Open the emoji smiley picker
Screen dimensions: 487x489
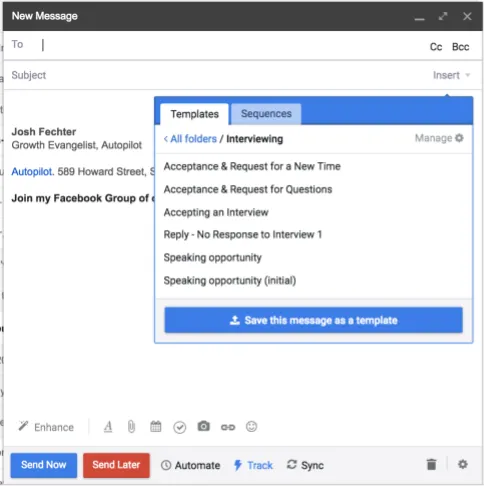(x=251, y=426)
